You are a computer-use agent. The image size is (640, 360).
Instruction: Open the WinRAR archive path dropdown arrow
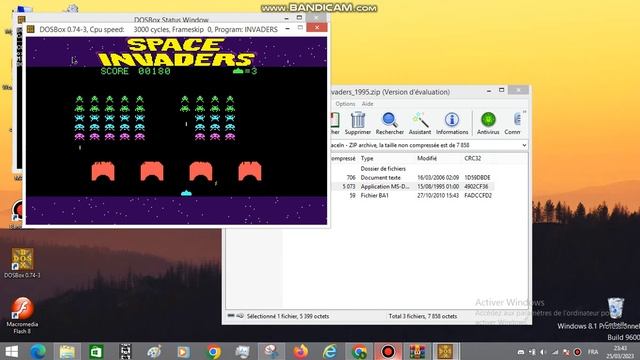tap(524, 145)
